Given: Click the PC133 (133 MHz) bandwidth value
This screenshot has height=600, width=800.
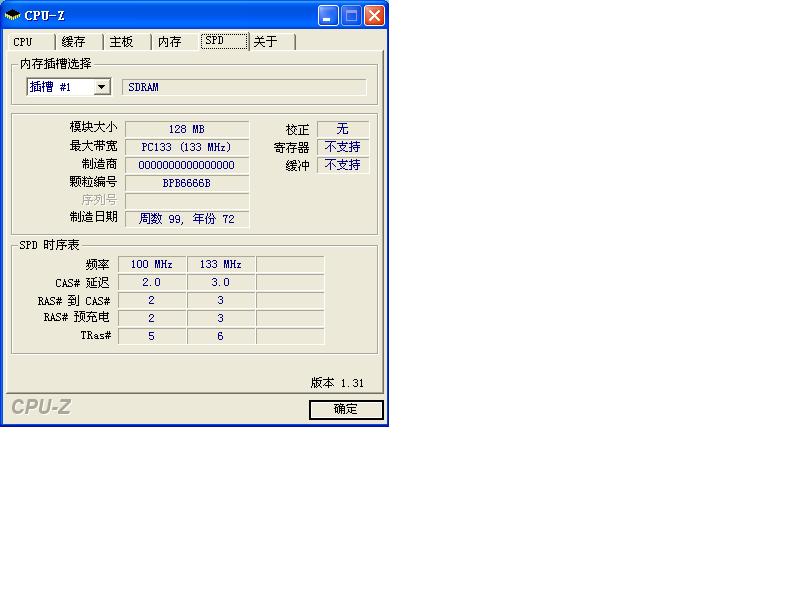Looking at the screenshot, I should point(187,147).
